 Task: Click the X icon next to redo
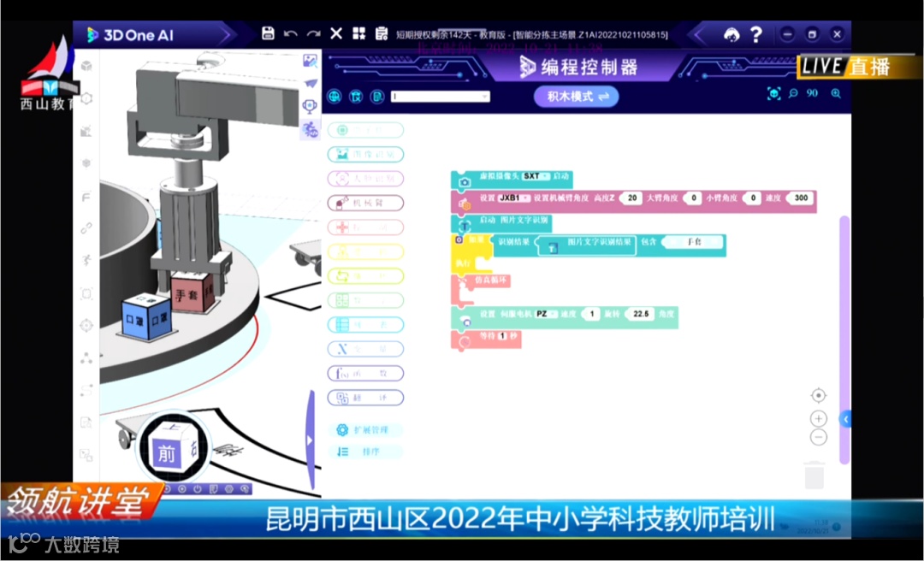(336, 33)
